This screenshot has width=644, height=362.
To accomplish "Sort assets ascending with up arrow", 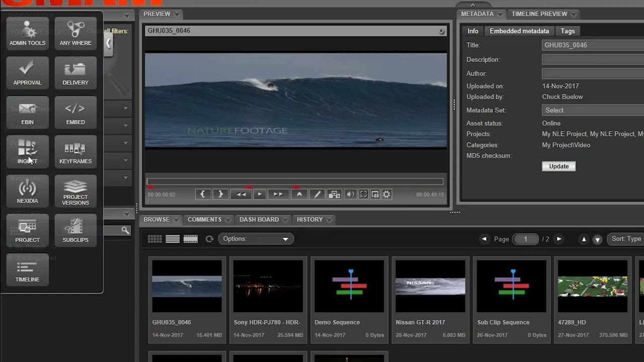I will tap(584, 239).
